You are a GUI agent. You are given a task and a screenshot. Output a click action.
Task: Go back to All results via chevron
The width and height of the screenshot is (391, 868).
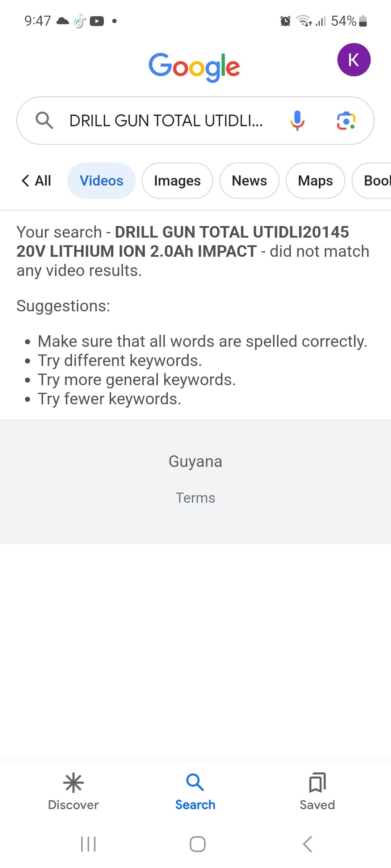35,180
